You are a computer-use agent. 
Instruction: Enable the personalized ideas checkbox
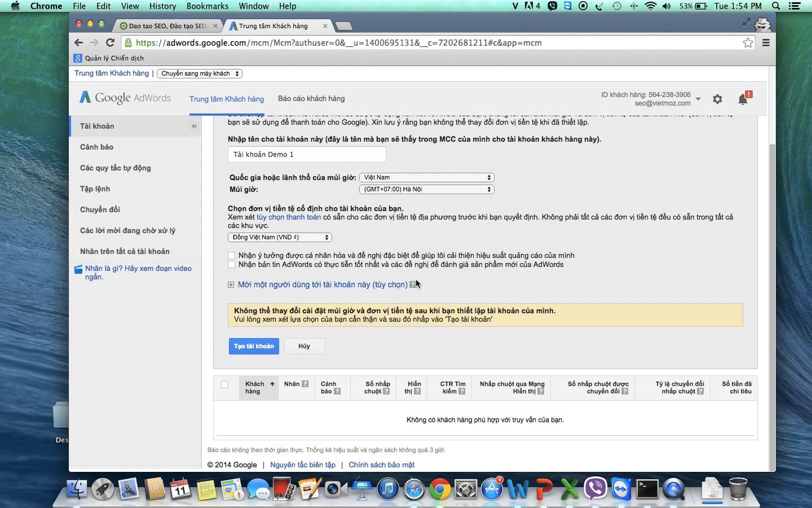tap(231, 256)
